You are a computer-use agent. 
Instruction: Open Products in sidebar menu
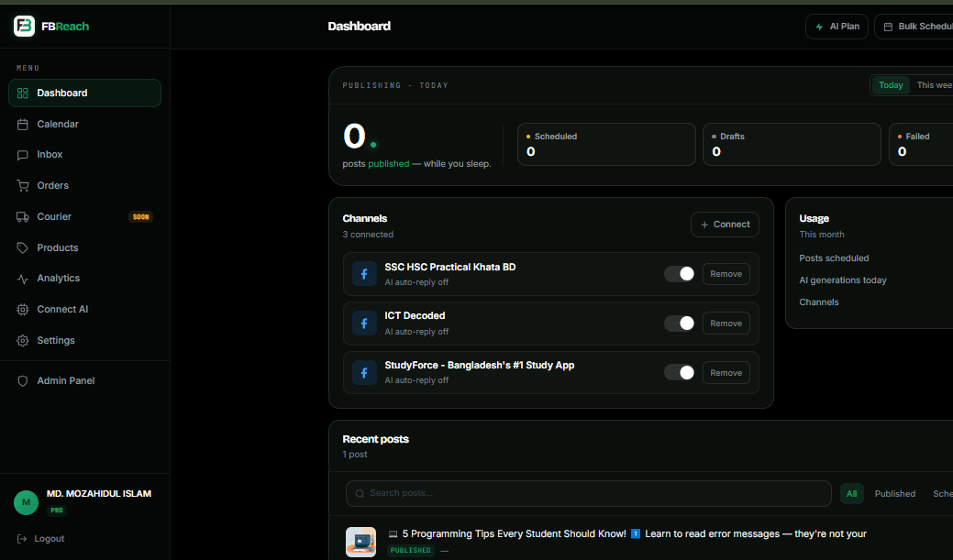[x=85, y=247]
